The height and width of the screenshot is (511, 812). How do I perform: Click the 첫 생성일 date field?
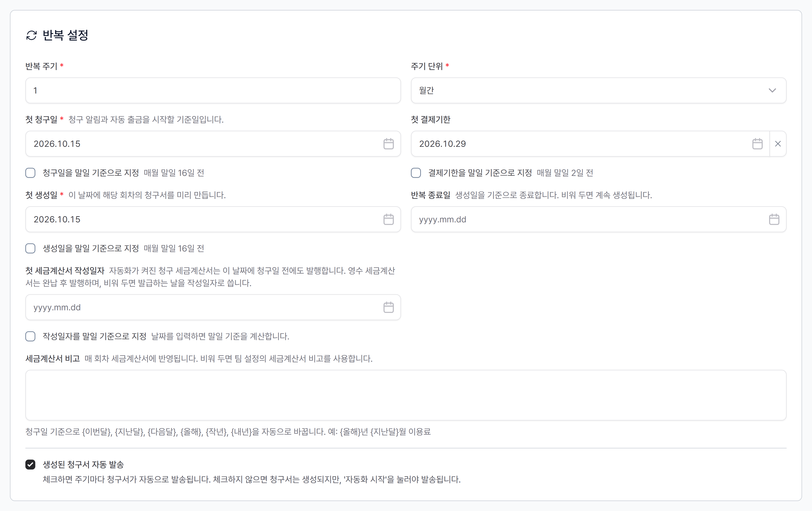point(213,219)
